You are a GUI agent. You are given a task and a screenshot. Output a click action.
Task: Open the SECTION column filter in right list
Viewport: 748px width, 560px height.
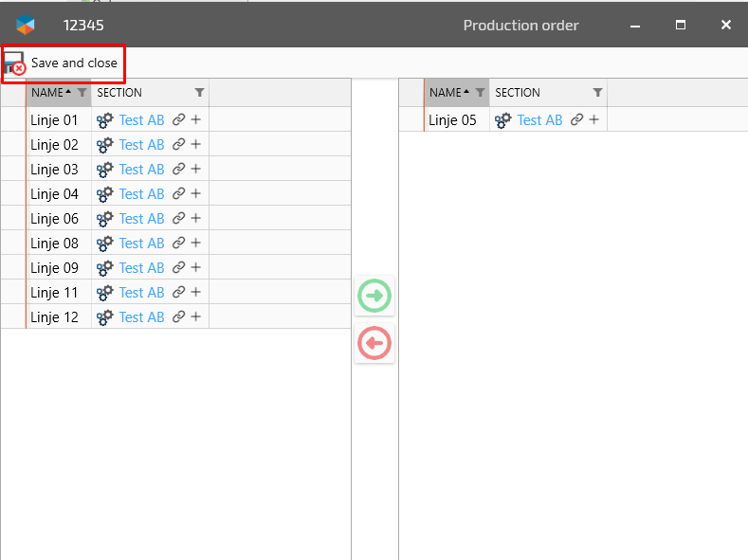pos(597,93)
